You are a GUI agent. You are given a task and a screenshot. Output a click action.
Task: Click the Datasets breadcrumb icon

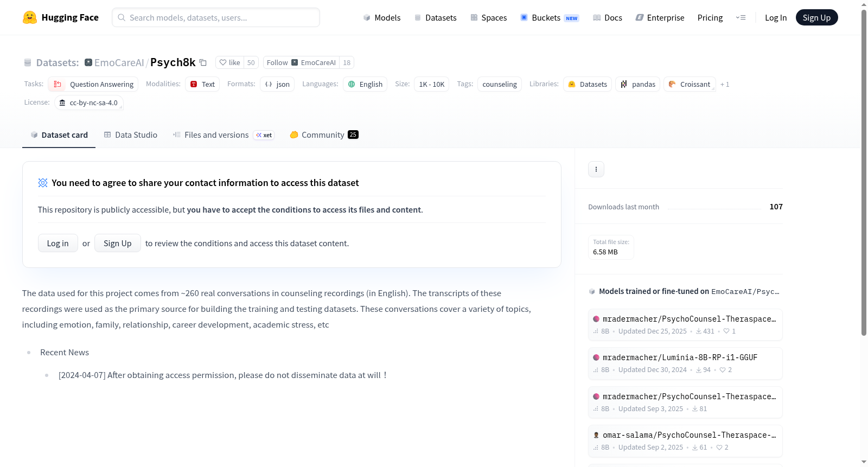[x=28, y=62]
